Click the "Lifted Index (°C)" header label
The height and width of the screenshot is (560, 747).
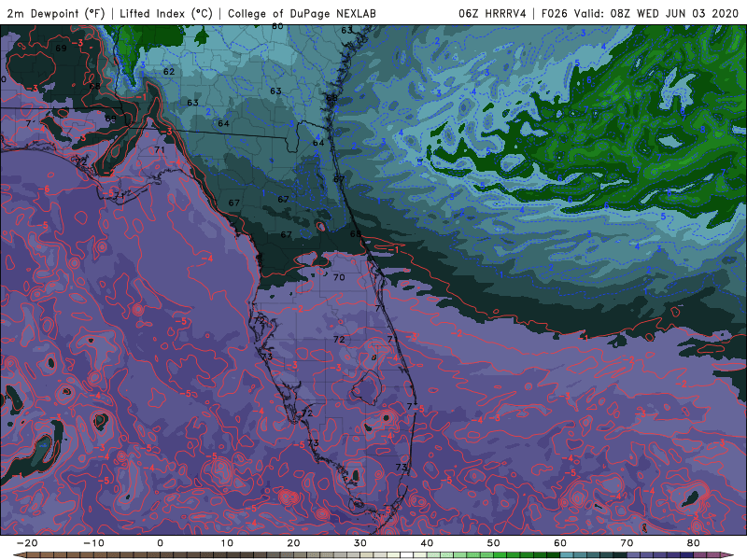coord(166,13)
